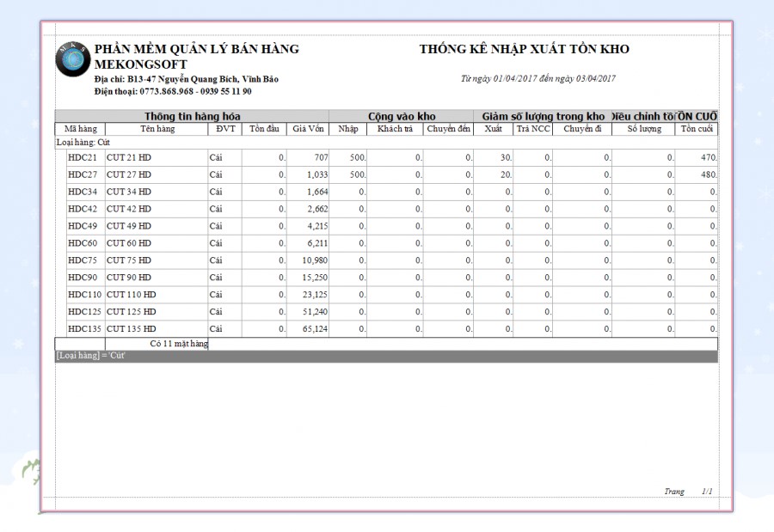Click cost value 15,250

pyautogui.click(x=315, y=278)
